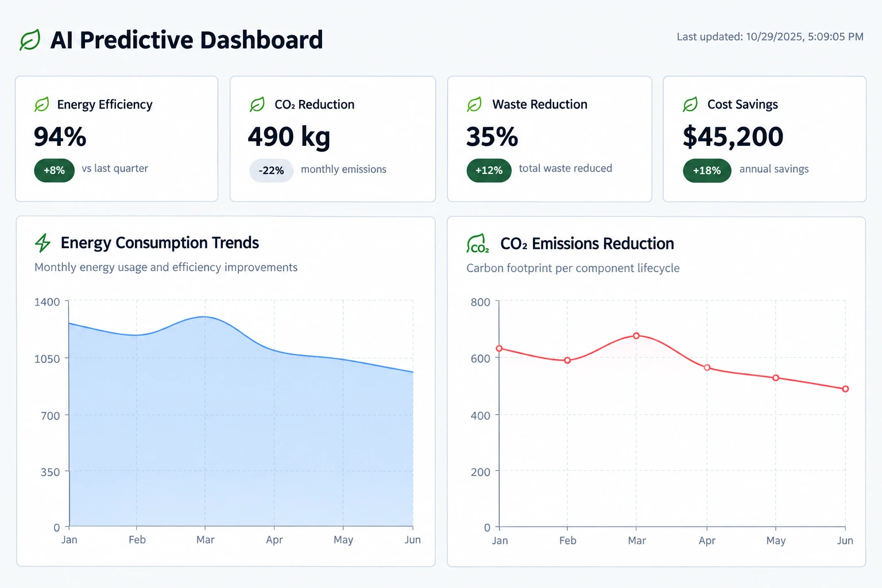882x588 pixels.
Task: Click the Apr label on CO₂ chart axis
Action: coord(707,541)
